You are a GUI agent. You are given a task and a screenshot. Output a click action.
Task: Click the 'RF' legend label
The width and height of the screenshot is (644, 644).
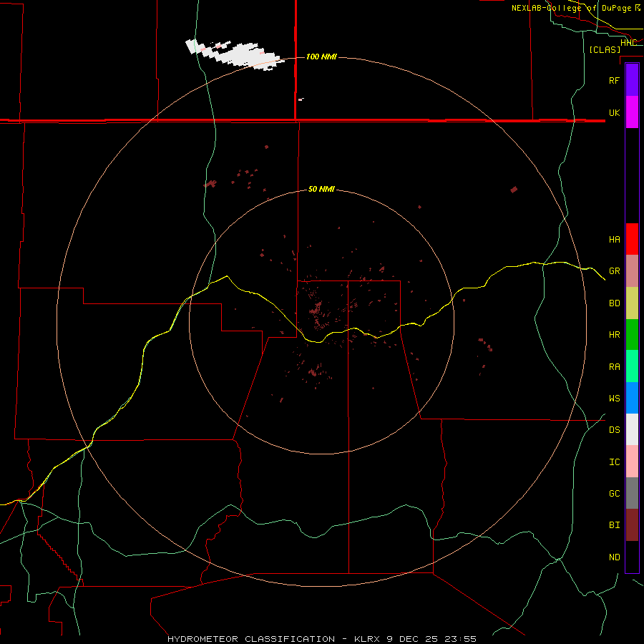click(615, 80)
